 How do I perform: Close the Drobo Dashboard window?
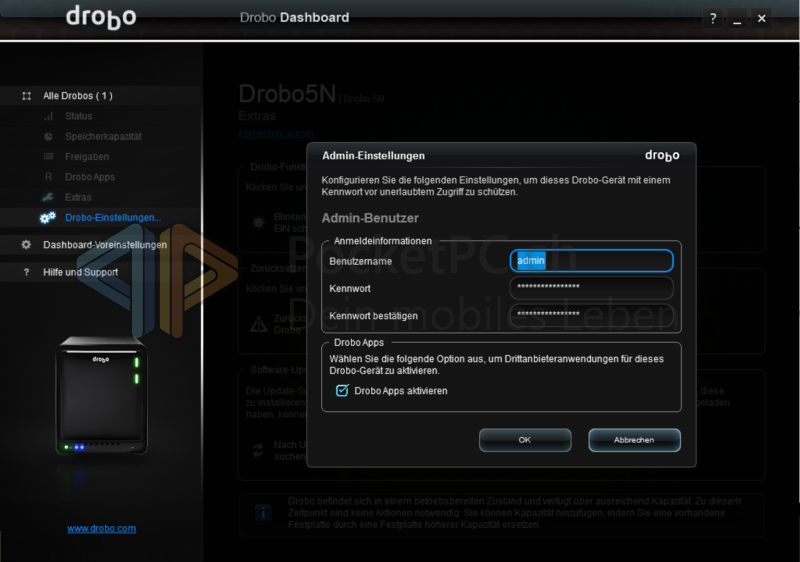[x=761, y=19]
